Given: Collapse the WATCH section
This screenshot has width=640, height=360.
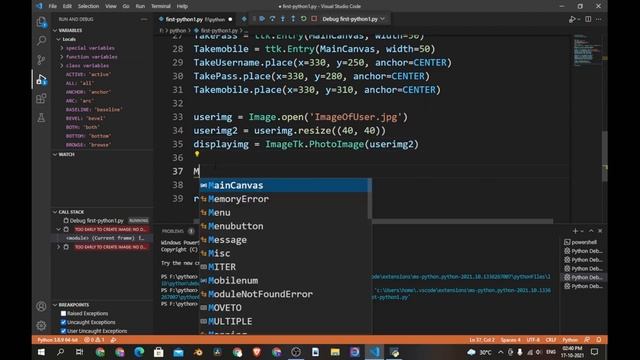Looking at the screenshot, I should point(55,155).
